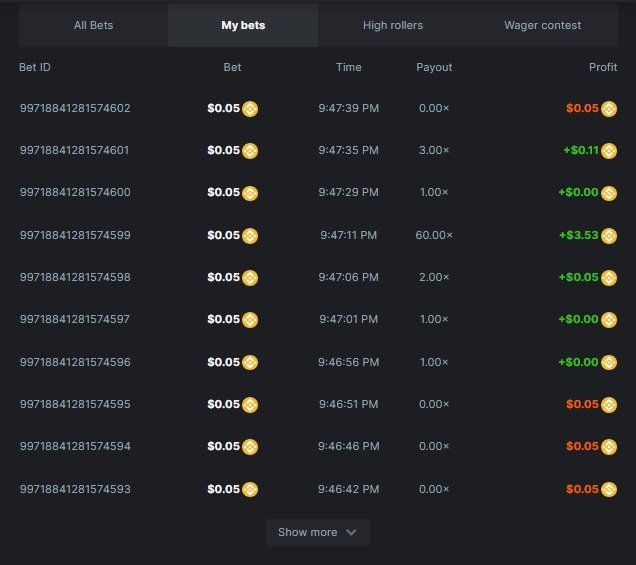Open bet ID 99718841281574593
Image resolution: width=636 pixels, height=565 pixels.
pyautogui.click(x=75, y=489)
